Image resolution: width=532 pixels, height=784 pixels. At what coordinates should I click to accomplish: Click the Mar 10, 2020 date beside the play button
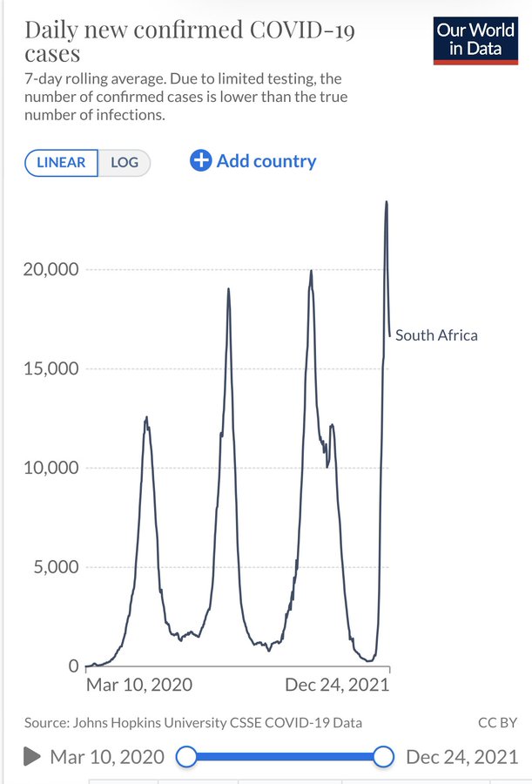click(x=107, y=757)
